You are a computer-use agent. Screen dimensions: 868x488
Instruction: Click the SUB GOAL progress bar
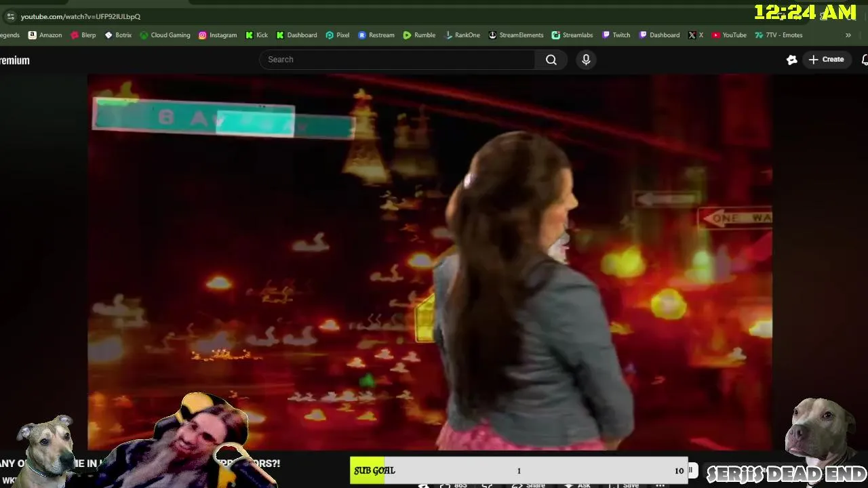[519, 470]
